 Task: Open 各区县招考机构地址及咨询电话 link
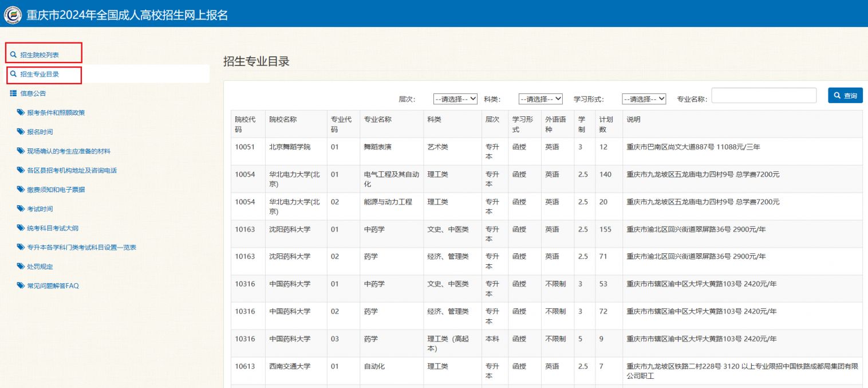pyautogui.click(x=72, y=170)
